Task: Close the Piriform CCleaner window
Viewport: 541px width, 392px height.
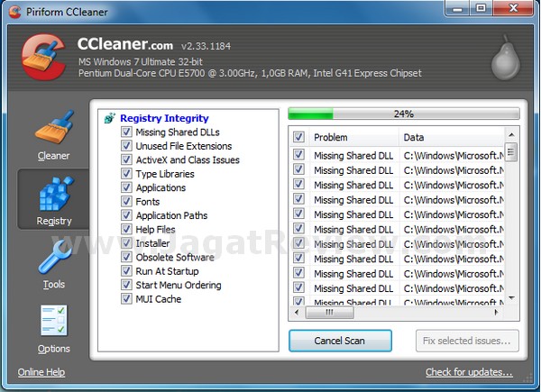Action: pos(513,8)
